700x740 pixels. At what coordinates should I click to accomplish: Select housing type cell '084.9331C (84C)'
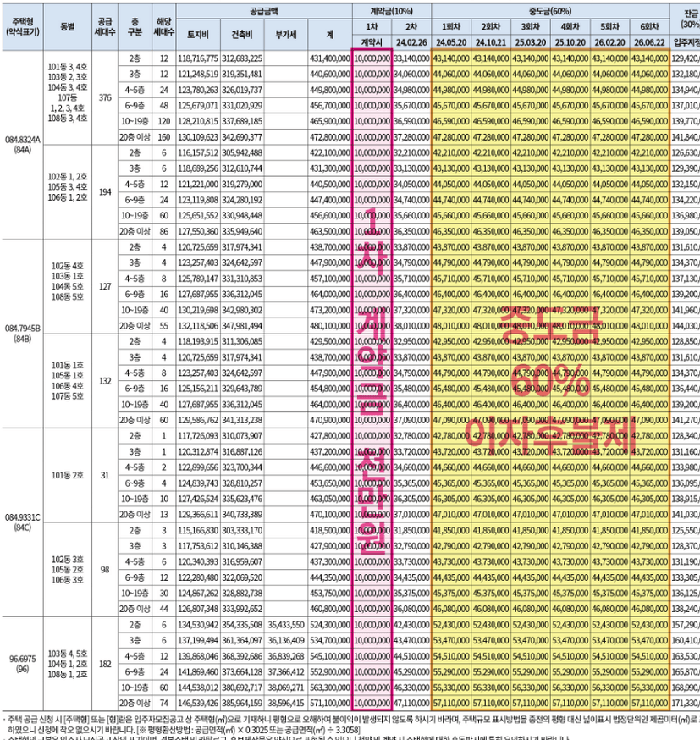(x=23, y=522)
